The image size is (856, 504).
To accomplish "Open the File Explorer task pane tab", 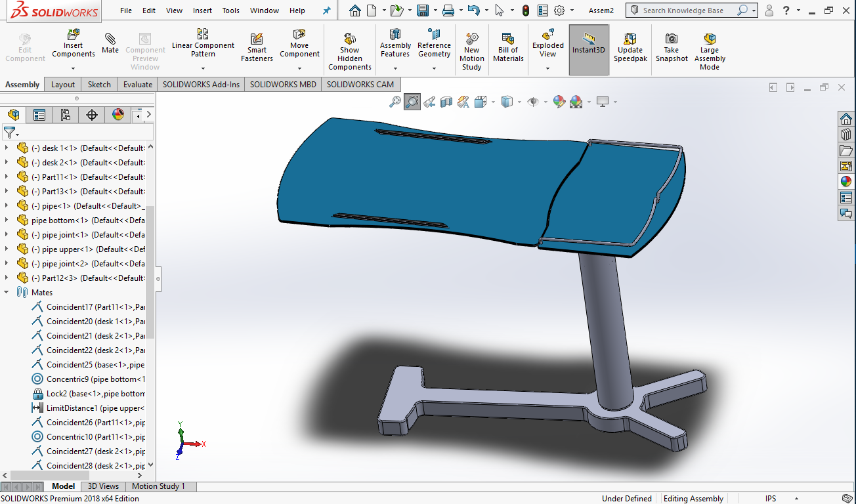I will click(x=846, y=150).
